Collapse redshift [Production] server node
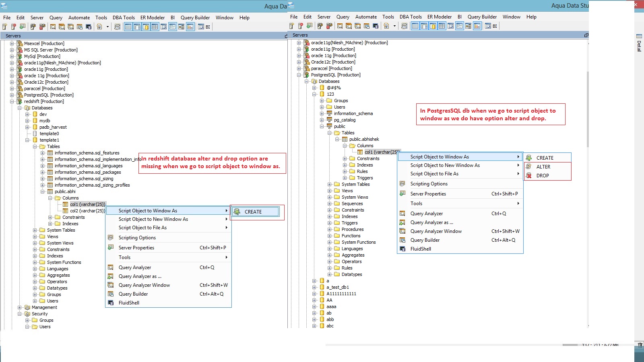Image resolution: width=644 pixels, height=362 pixels. (x=12, y=101)
